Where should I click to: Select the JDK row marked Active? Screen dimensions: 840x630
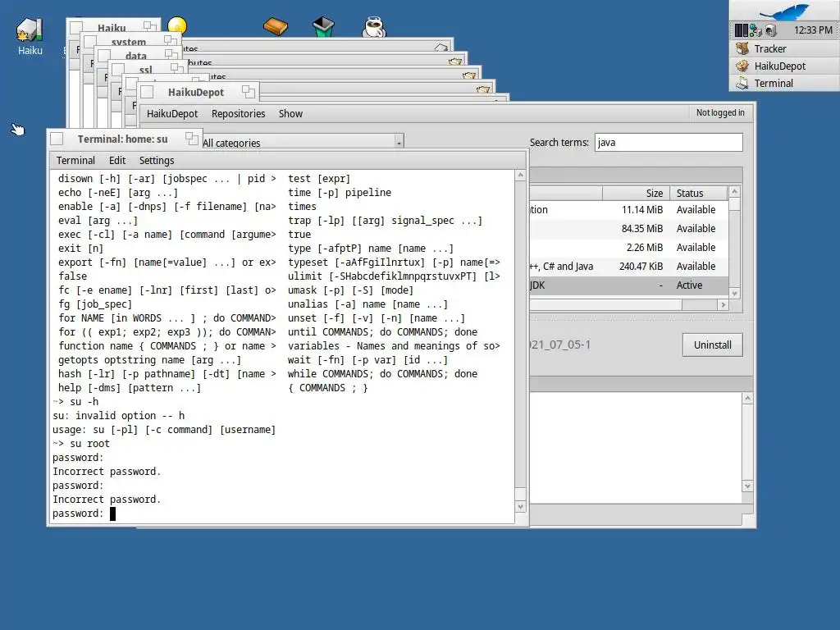pyautogui.click(x=629, y=285)
